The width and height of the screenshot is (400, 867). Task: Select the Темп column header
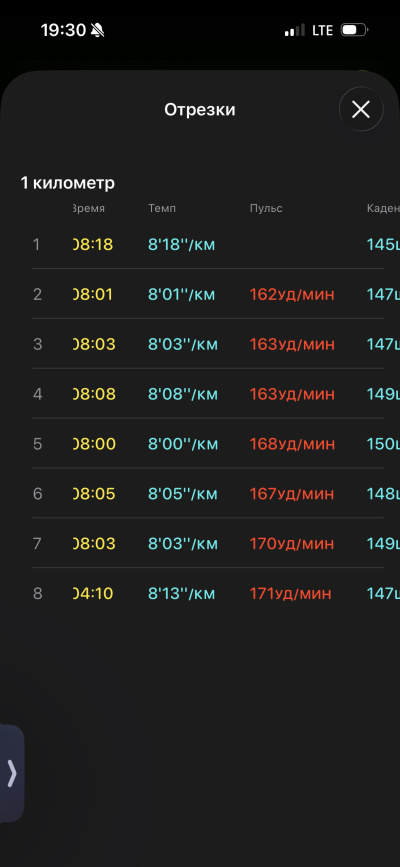(x=162, y=208)
